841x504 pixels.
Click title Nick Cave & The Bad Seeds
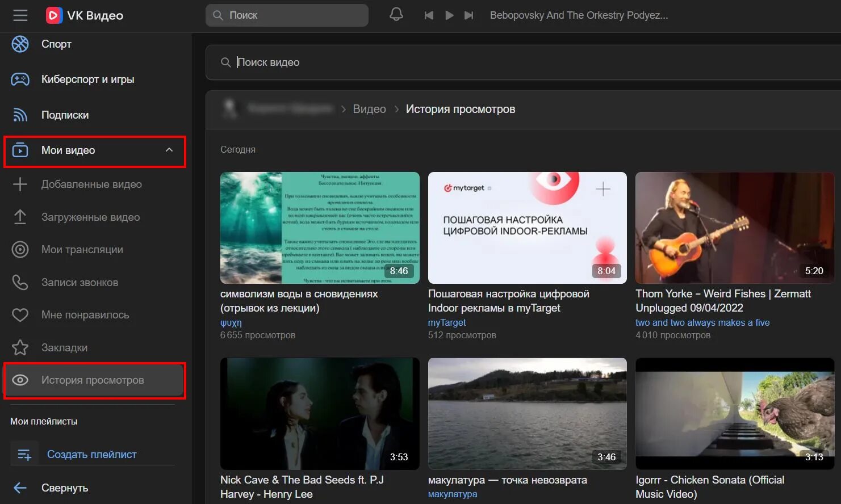[x=302, y=487]
